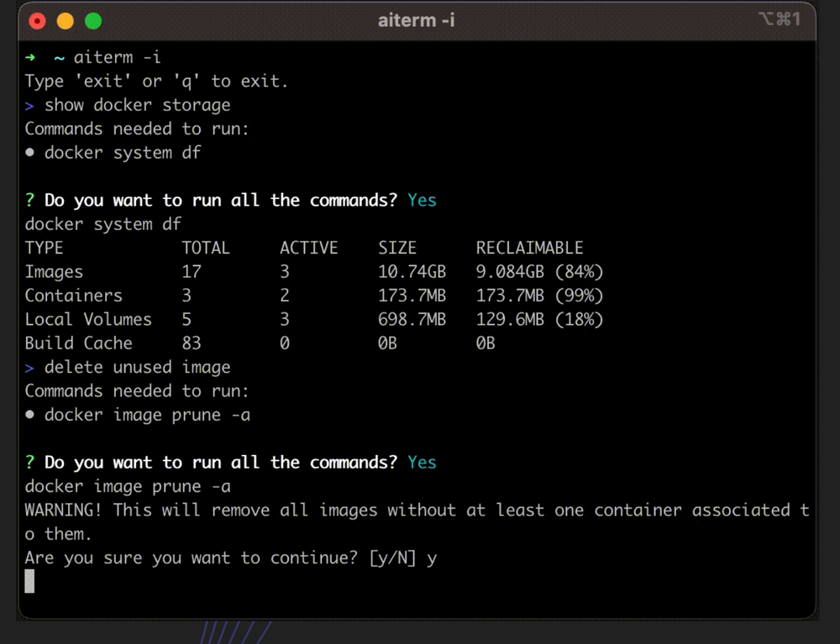The width and height of the screenshot is (840, 644).
Task: Click the Local Volumes size 698.7MB
Action: (x=412, y=320)
